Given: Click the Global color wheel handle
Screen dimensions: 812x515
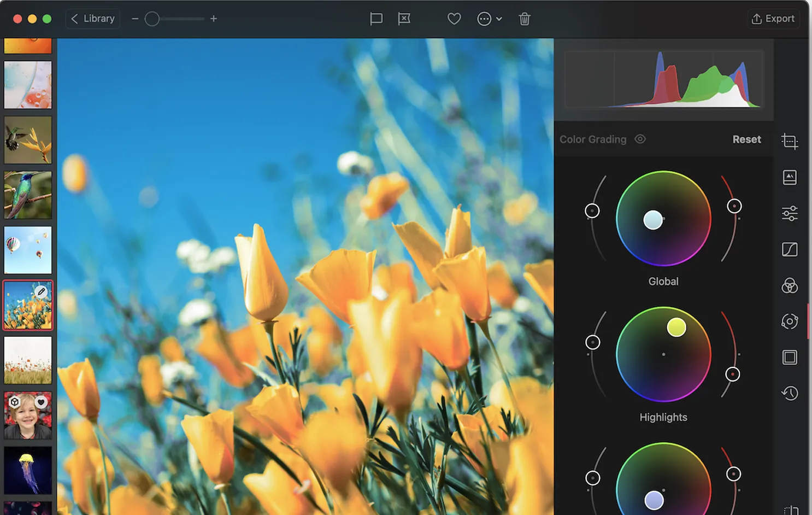Looking at the screenshot, I should point(653,220).
